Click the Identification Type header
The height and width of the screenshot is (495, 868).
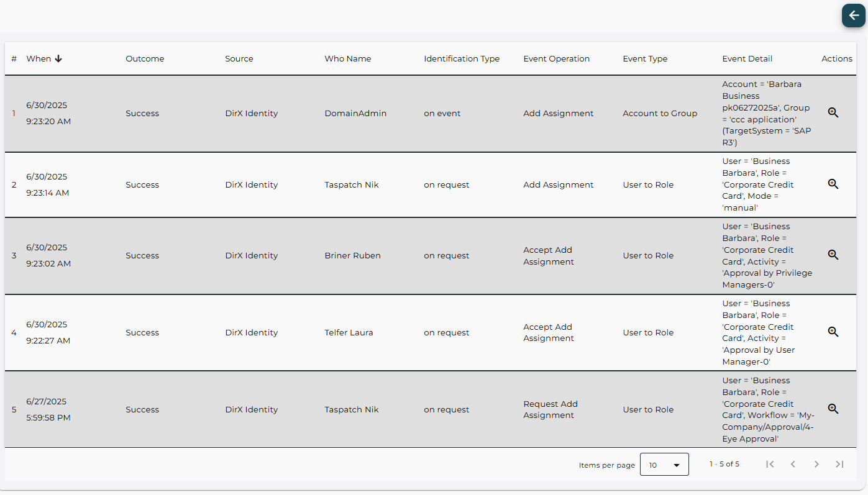[462, 58]
